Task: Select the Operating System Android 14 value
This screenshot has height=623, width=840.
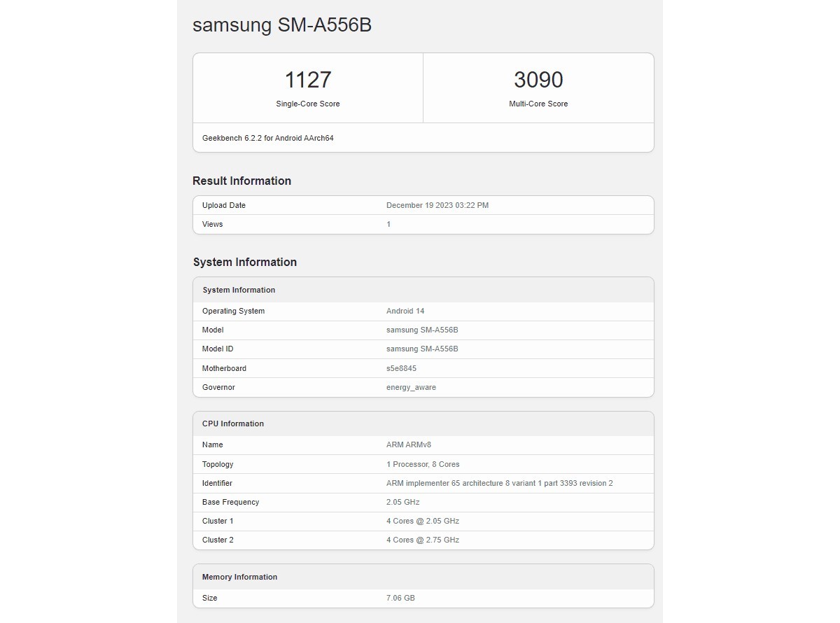Action: coord(406,311)
